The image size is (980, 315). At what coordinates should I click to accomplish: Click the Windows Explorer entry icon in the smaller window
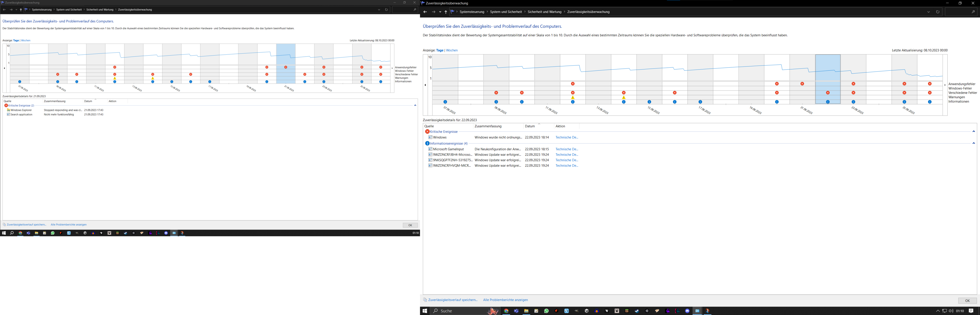point(8,110)
